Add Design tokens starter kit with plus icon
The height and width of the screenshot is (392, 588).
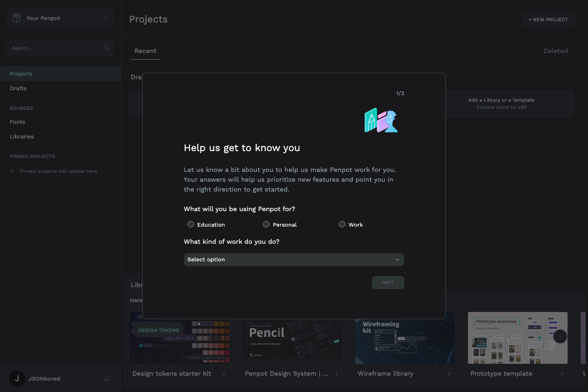[224, 374]
